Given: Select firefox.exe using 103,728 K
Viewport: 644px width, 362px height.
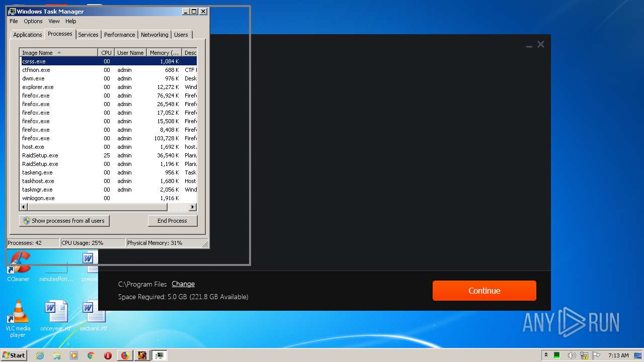Looking at the screenshot, I should tap(108, 138).
